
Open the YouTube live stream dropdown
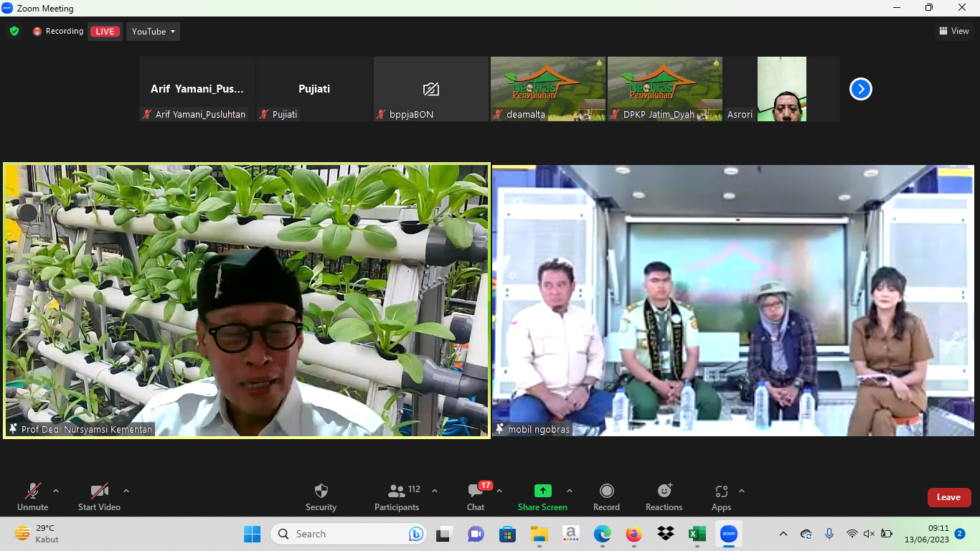pos(153,32)
